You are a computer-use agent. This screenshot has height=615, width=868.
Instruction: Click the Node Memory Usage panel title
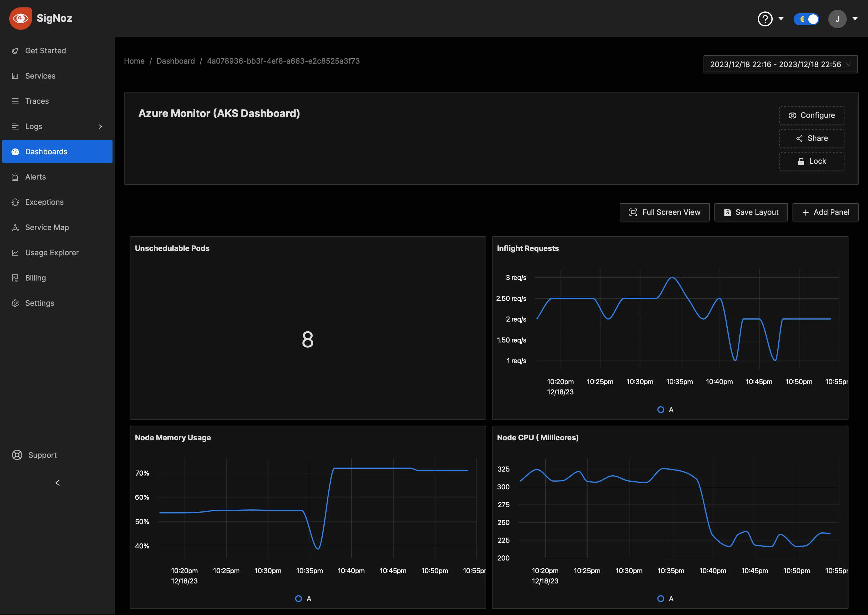[173, 438]
